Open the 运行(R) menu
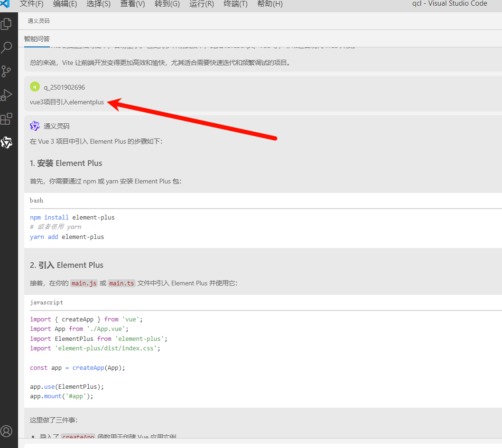Viewport: 502px width, 448px height. pos(202,4)
